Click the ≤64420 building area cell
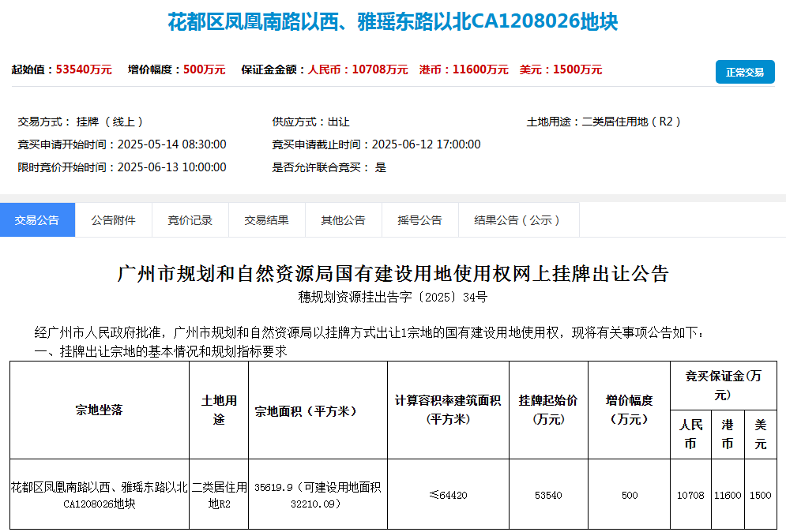The width and height of the screenshot is (786, 532). tap(448, 495)
